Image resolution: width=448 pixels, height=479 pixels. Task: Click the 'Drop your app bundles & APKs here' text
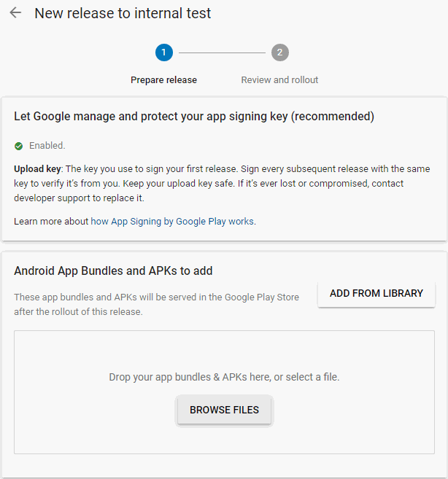[x=224, y=377]
